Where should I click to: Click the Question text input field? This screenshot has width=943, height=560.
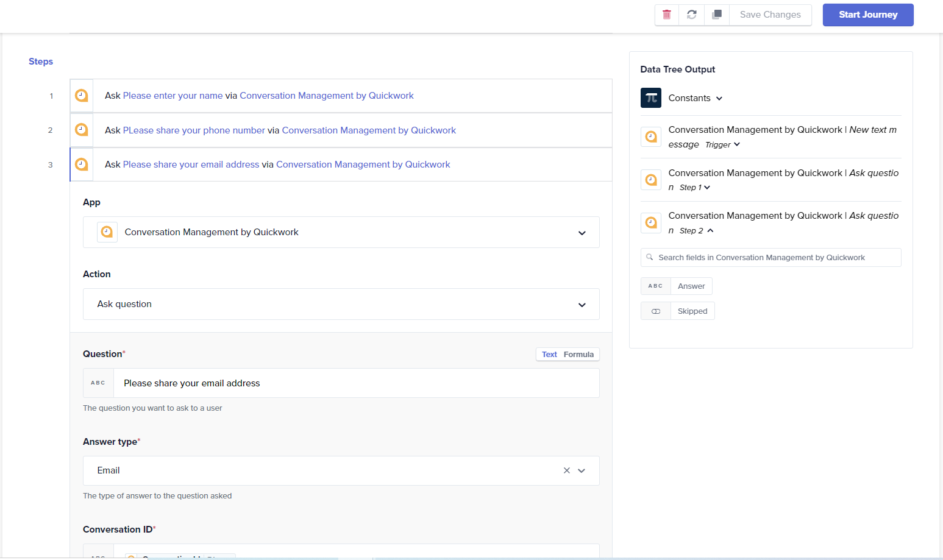click(356, 383)
